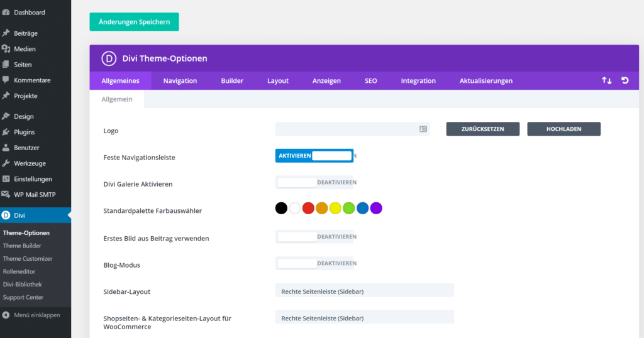Viewport: 644px width, 338px height.
Task: Enable the Divi Galerie Aktivieren toggle
Action: [314, 182]
